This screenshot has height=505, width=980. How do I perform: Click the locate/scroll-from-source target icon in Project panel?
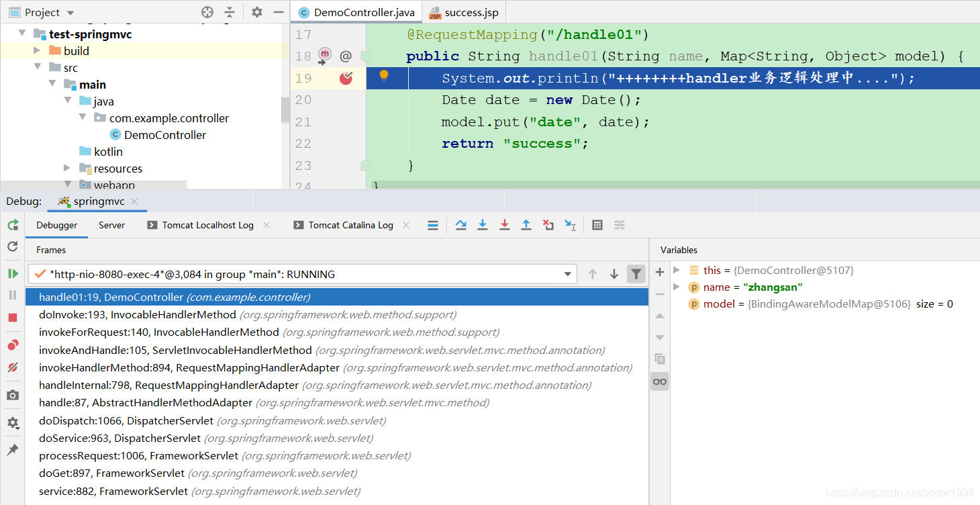(207, 12)
